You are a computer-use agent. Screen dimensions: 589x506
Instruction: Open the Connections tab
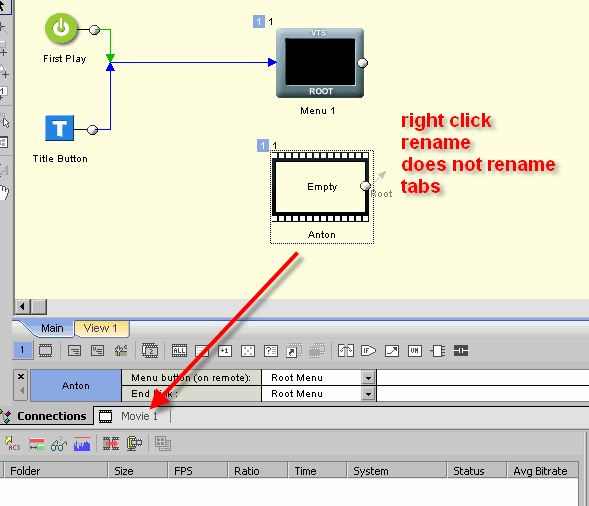click(47, 416)
